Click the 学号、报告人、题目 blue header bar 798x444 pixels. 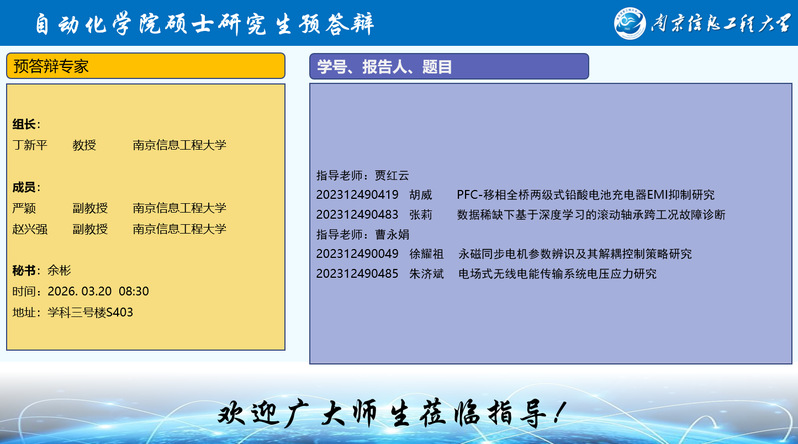448,67
